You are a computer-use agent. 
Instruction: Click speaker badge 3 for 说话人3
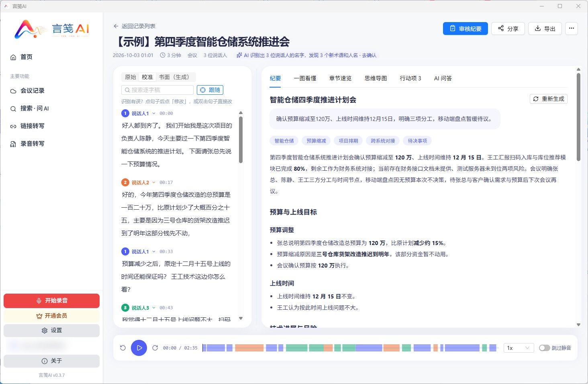pyautogui.click(x=125, y=308)
